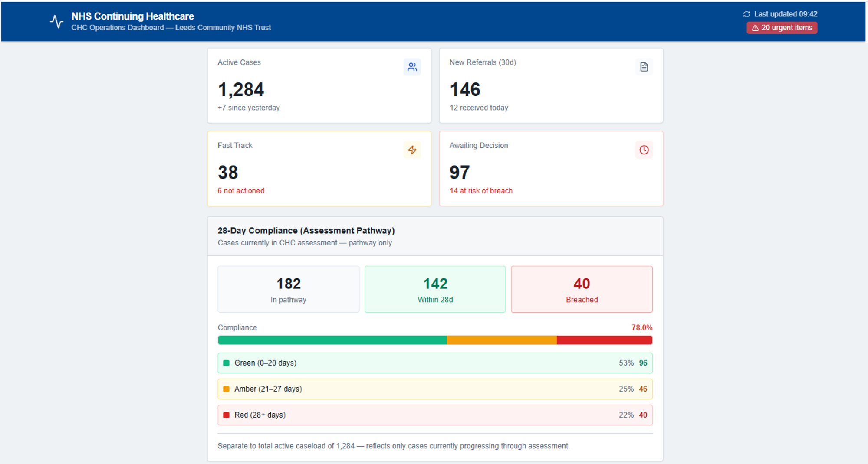Click the red square legend marker
868x464 pixels.
pyautogui.click(x=226, y=415)
